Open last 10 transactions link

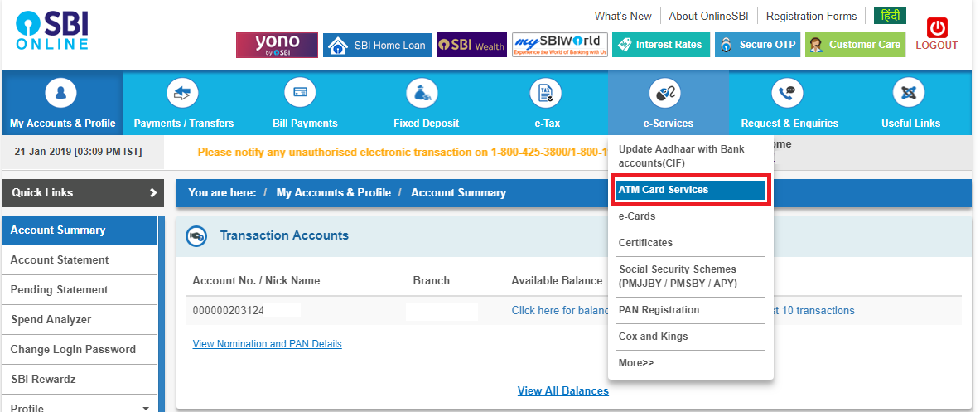813,310
